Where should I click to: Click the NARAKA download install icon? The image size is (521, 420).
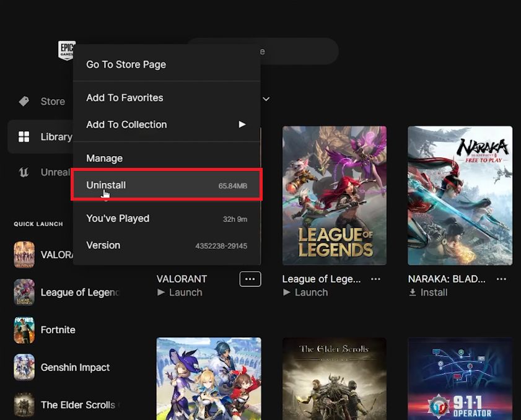click(x=413, y=292)
